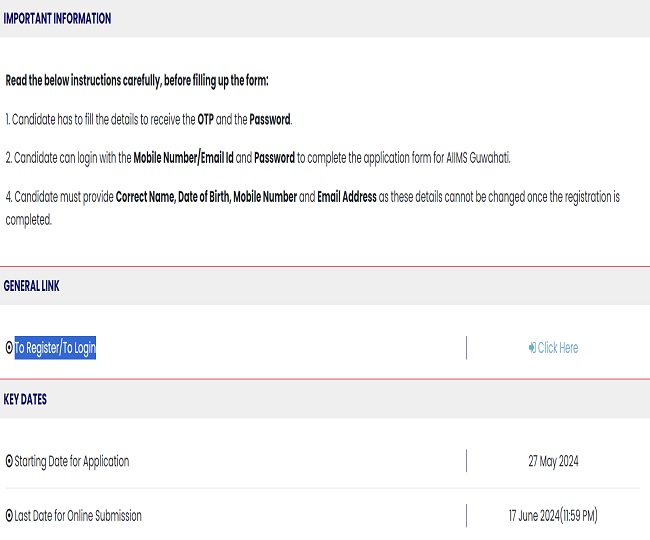Click the sign-in icon beside Click Here
This screenshot has width=650, height=540.
532,348
